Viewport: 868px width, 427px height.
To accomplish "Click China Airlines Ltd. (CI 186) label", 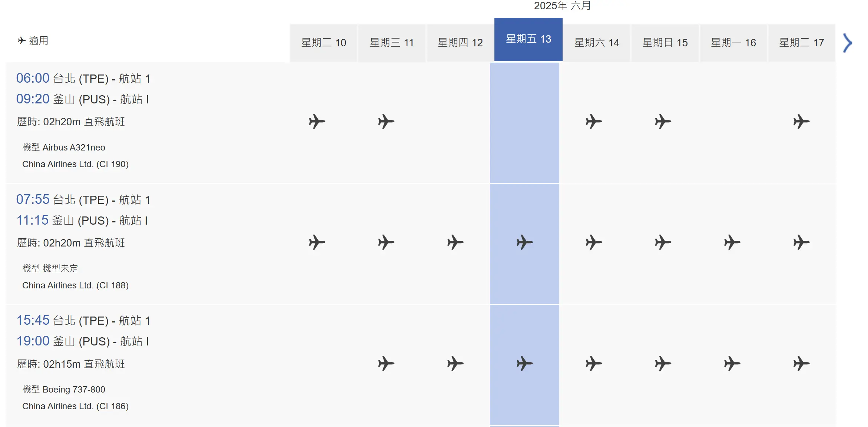I will click(x=76, y=406).
